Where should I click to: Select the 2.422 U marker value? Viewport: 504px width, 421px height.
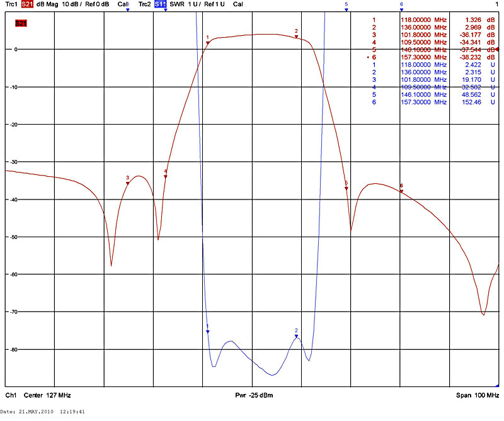[x=480, y=65]
